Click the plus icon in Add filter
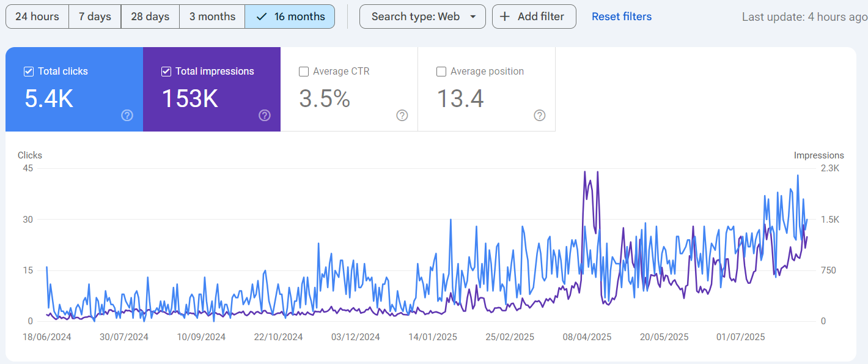The width and height of the screenshot is (868, 364). pyautogui.click(x=505, y=17)
